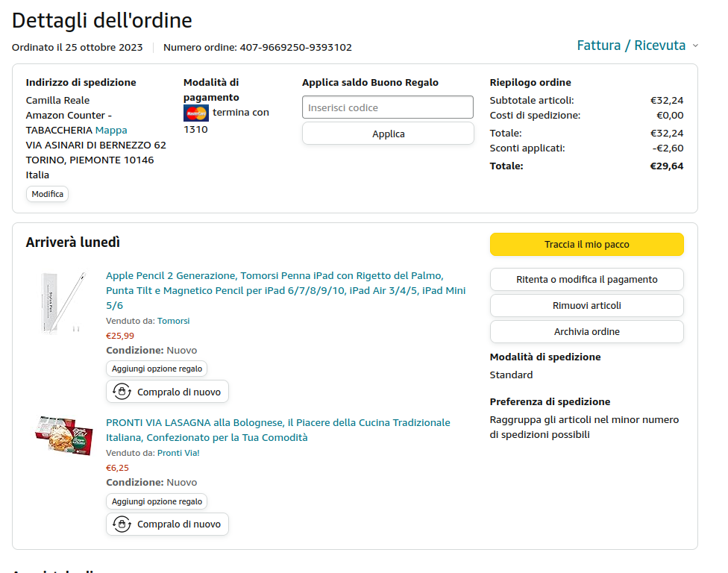Visit seller Tomorsi link
Image resolution: width=728 pixels, height=573 pixels.
coord(173,321)
